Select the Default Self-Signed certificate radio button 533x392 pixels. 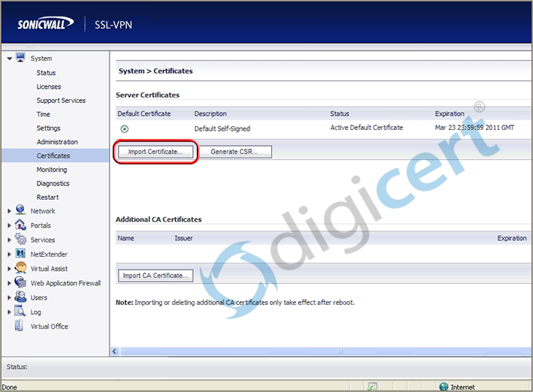124,128
